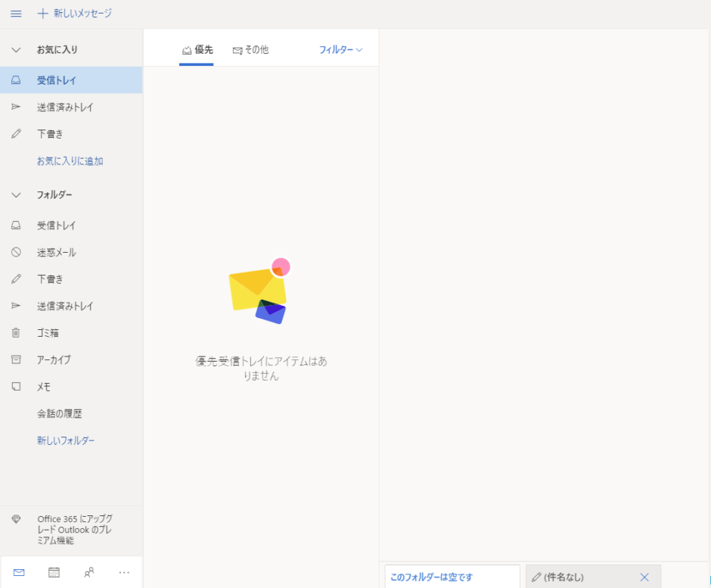Click the お気に入りに追加 link
Viewport: 711px width, 588px height.
(x=70, y=161)
